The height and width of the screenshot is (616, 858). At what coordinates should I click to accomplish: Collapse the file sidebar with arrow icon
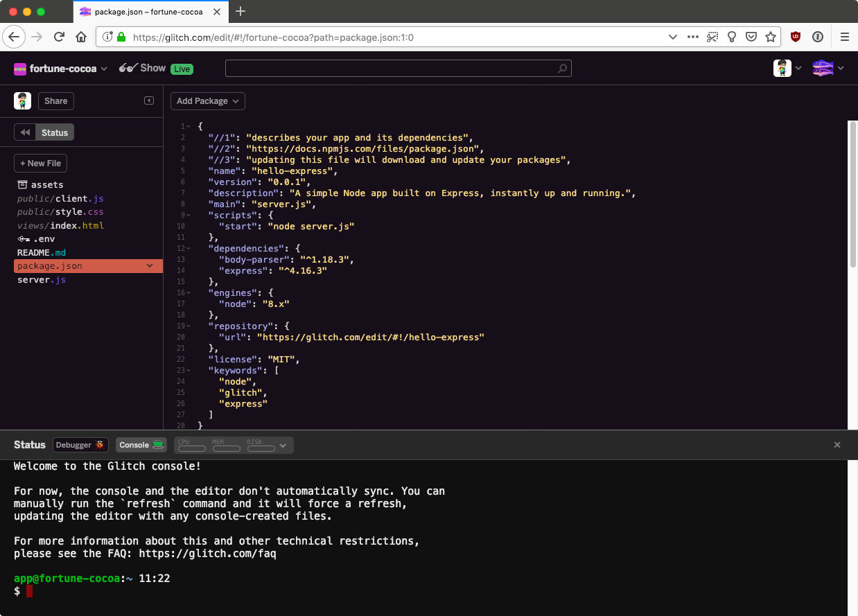point(149,100)
